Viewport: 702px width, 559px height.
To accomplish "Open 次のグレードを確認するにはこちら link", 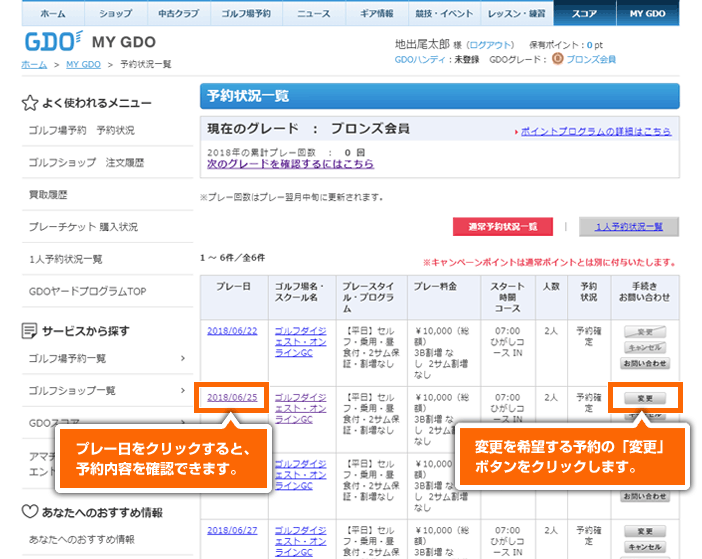I will point(290,164).
